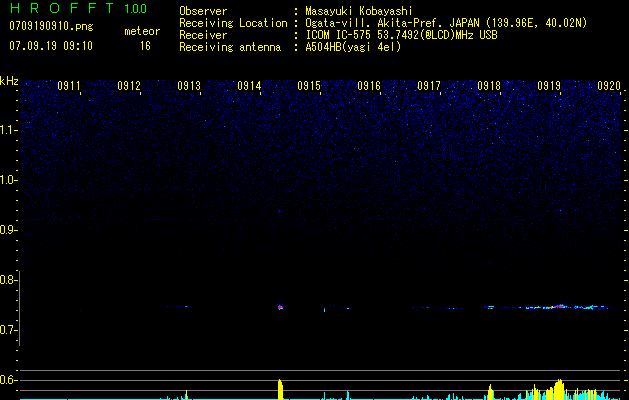This screenshot has width=629, height=400.
Task: Click the bright meteor echo near 0914
Action: coord(280,307)
